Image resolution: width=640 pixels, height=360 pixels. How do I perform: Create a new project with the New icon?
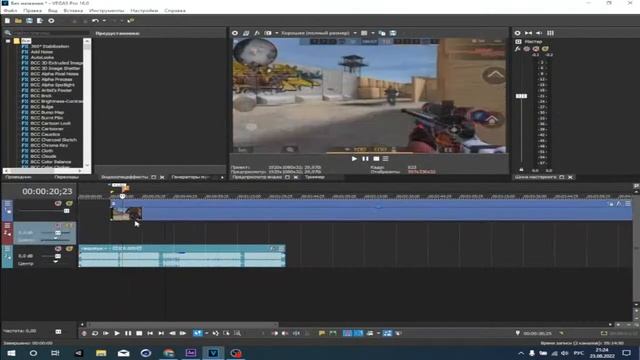(7, 20)
